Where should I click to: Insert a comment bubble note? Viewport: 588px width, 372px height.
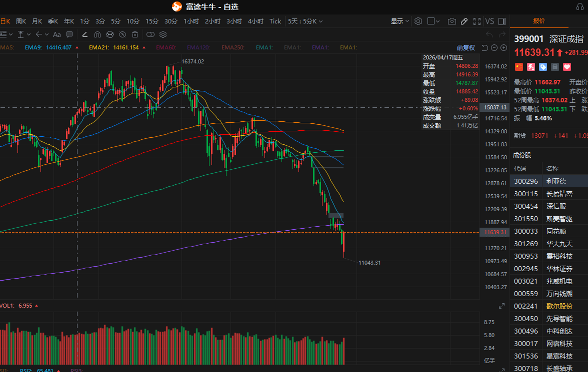pos(69,34)
